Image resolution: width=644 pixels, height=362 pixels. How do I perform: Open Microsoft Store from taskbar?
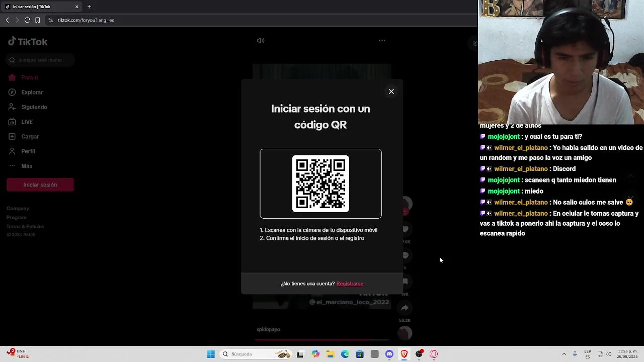point(360,354)
